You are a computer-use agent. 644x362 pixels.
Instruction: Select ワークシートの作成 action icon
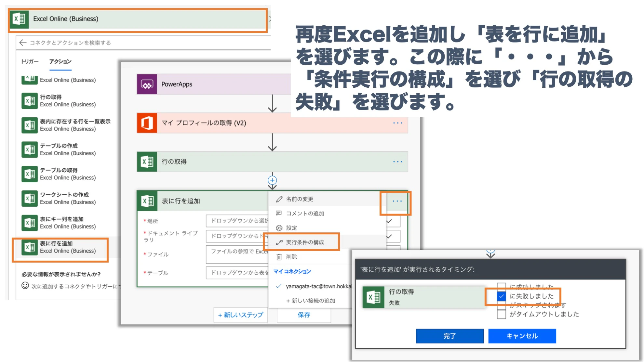pos(30,198)
